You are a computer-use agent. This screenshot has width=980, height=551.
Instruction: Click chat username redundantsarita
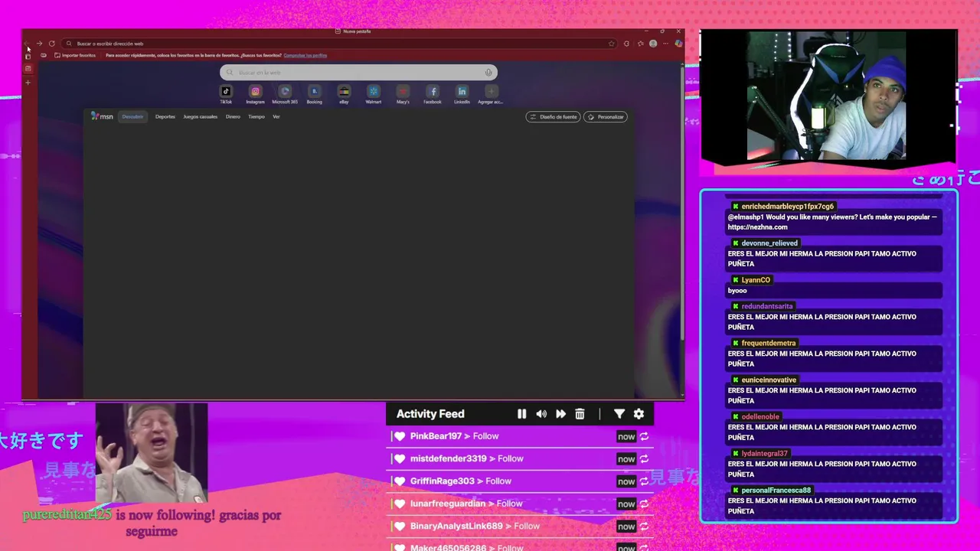pos(767,306)
